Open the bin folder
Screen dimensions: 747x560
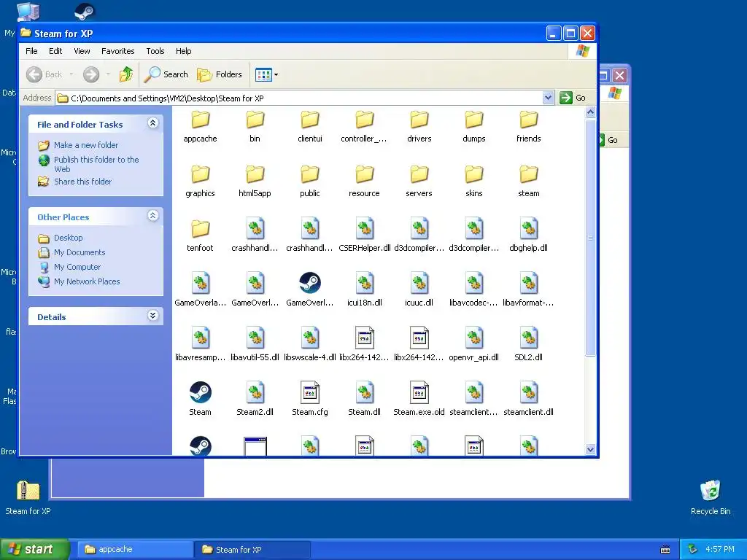coord(255,125)
